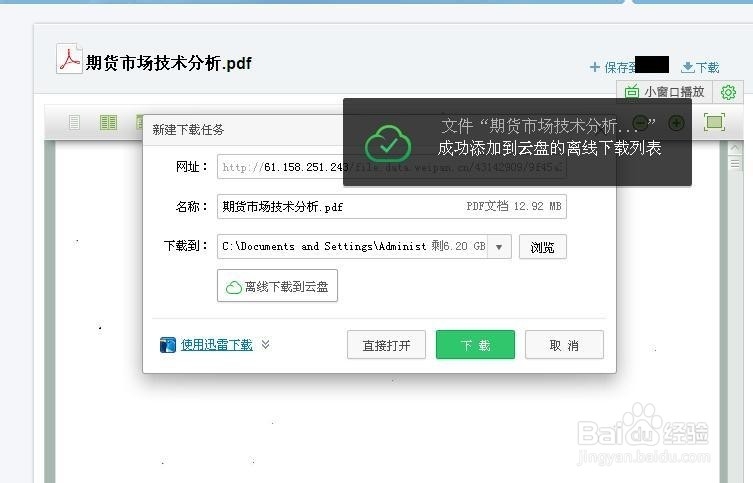Click the Xunlei download icon
Screen dimensions: 753x483
[168, 345]
